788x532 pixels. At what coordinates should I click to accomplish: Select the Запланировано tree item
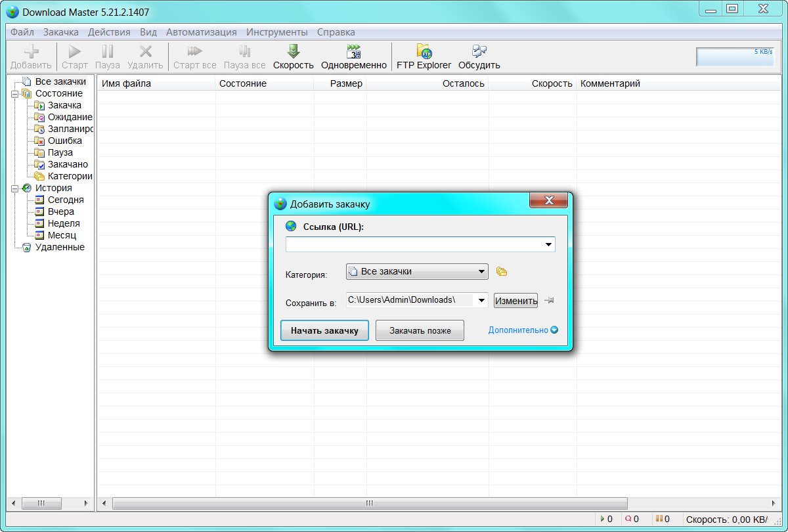click(70, 129)
